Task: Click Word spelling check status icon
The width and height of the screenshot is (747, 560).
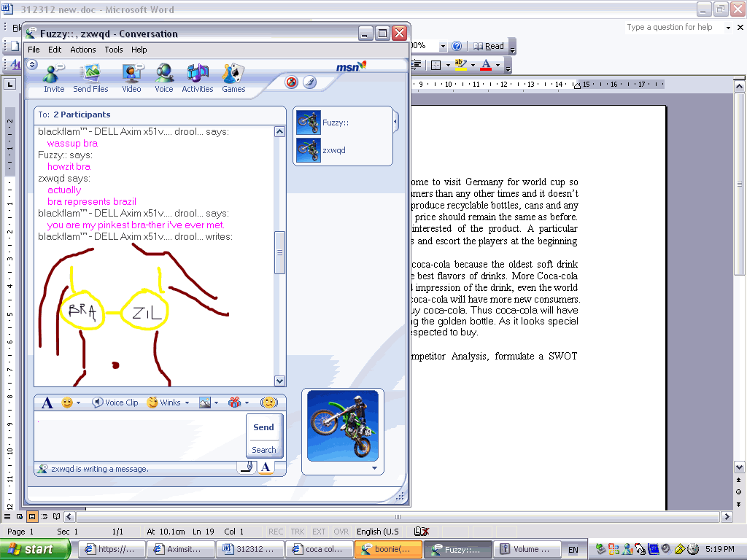Action: click(x=422, y=532)
